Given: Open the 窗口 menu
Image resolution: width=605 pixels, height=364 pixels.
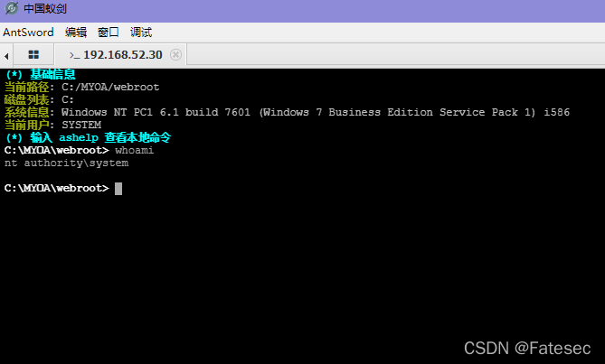Looking at the screenshot, I should [x=108, y=33].
